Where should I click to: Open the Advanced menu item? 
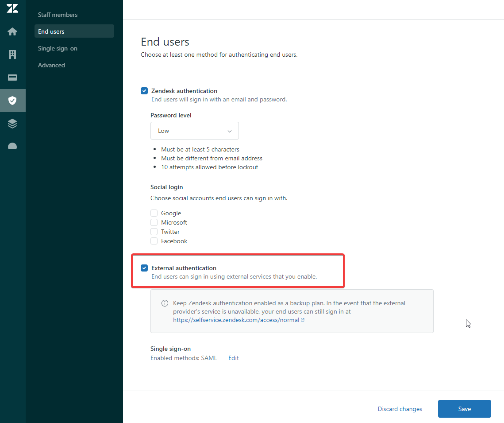coord(51,65)
